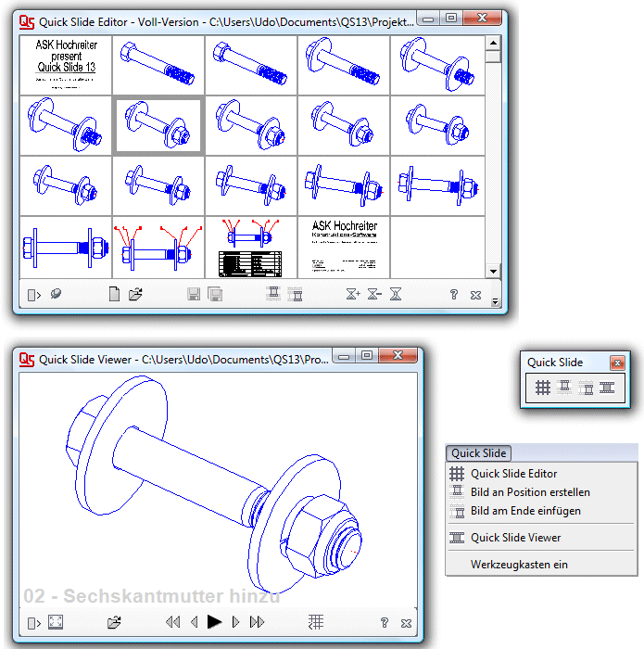Click the plain hourglass timing icon in the Editor
644x649 pixels.
point(396,294)
